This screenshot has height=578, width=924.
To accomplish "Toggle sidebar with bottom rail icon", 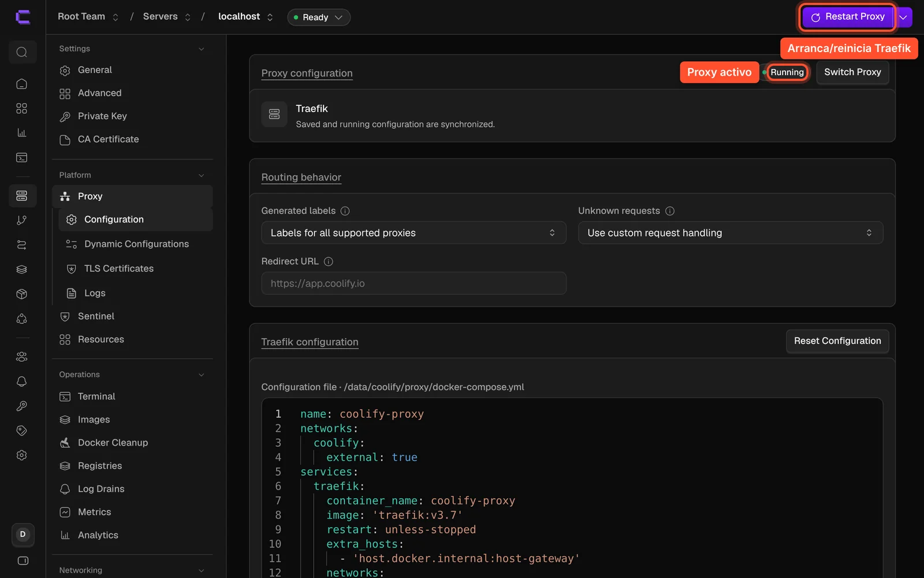I will tap(23, 561).
